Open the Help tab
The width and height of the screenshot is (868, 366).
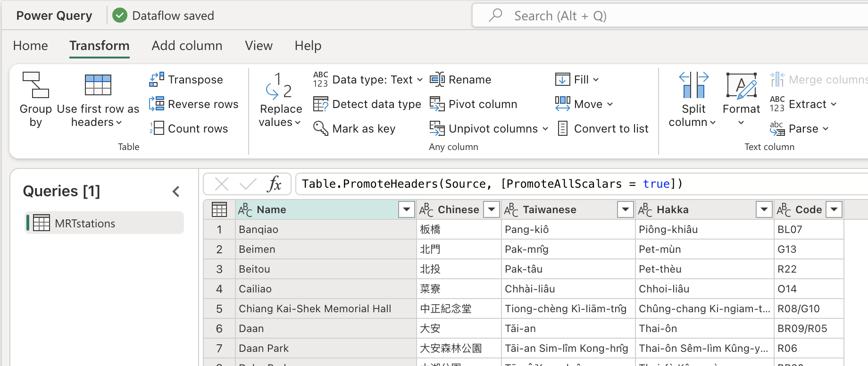[308, 45]
